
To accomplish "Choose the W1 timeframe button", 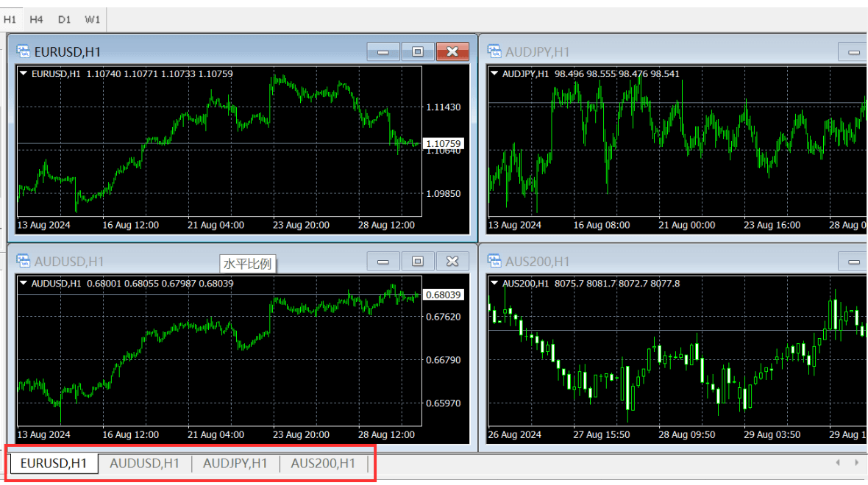I will pyautogui.click(x=92, y=20).
